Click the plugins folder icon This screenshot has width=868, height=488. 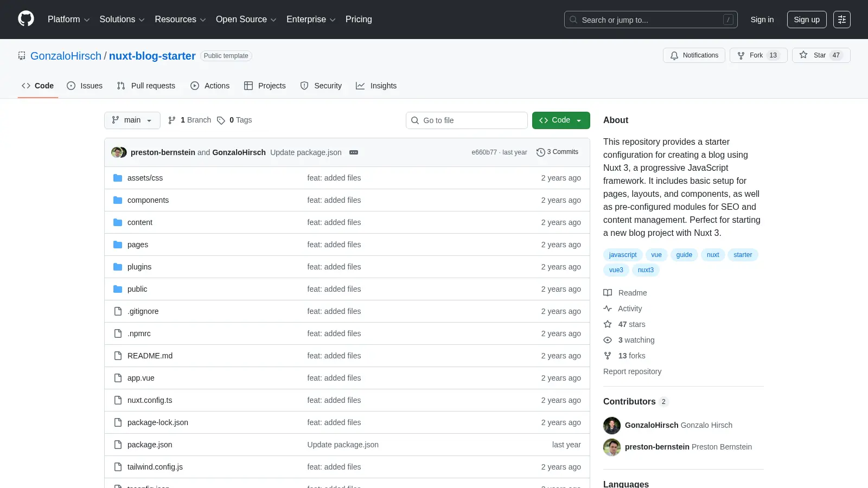point(118,267)
